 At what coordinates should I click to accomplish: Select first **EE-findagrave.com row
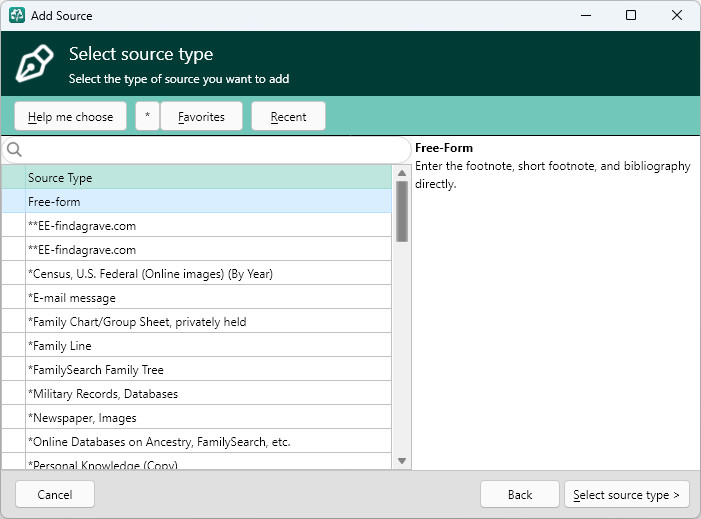click(197, 225)
